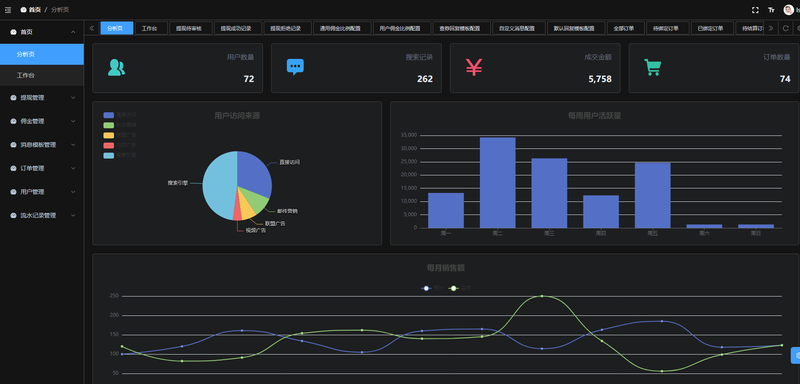Toggle the 视频广告 red legend entry

pos(119,145)
